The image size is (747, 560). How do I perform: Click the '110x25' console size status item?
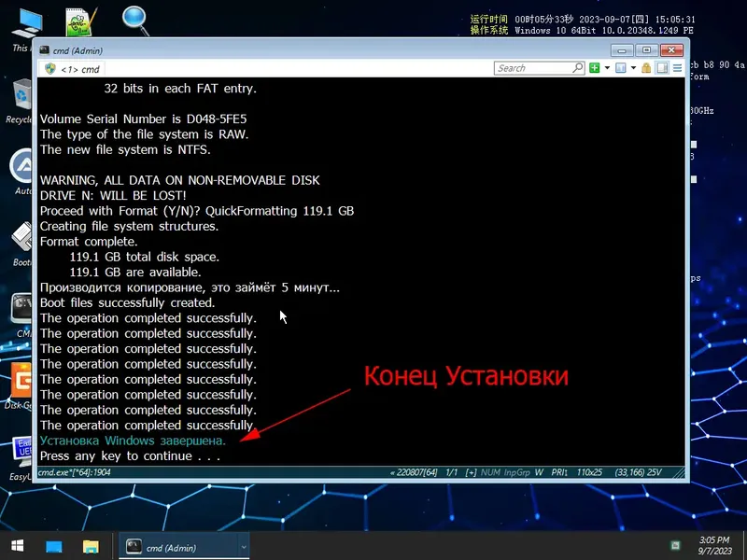click(589, 472)
